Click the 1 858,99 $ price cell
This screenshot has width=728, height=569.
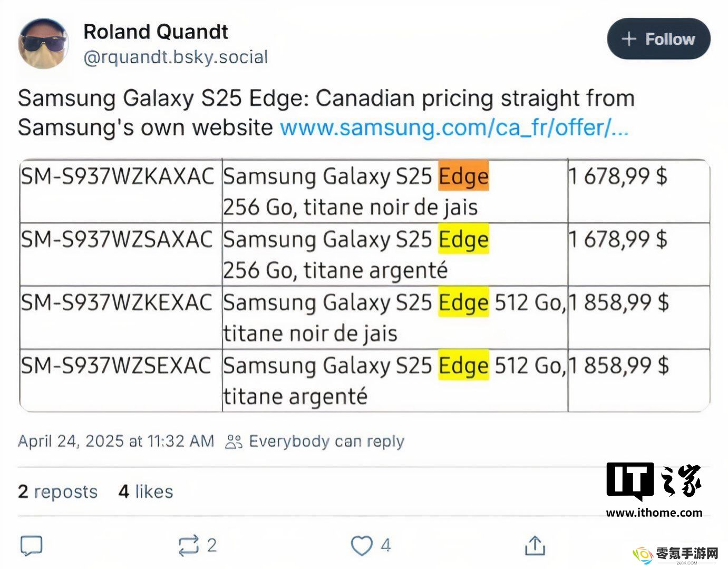[x=618, y=302]
